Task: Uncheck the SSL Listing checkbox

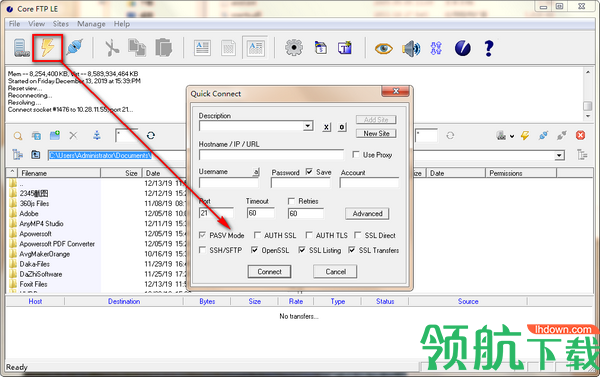Action: tap(302, 250)
